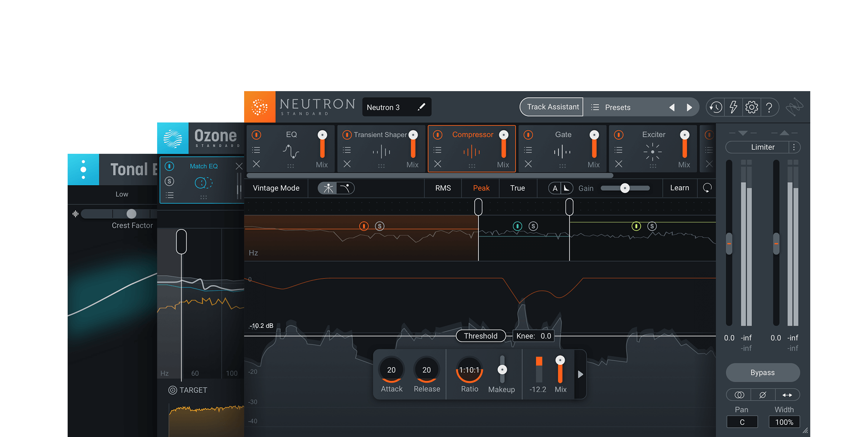
Task: Solo the low band with S button
Action: click(x=379, y=226)
